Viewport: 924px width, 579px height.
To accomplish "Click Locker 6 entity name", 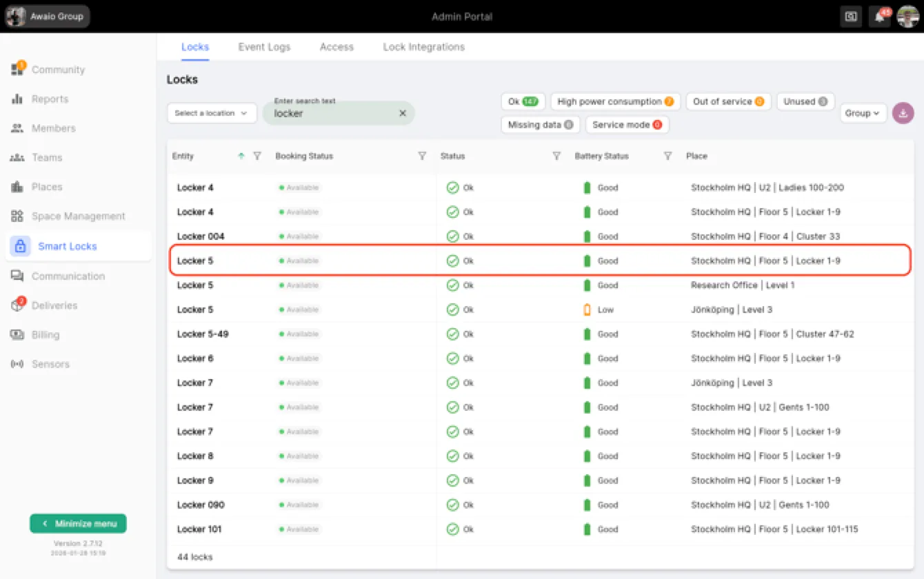I will 195,358.
